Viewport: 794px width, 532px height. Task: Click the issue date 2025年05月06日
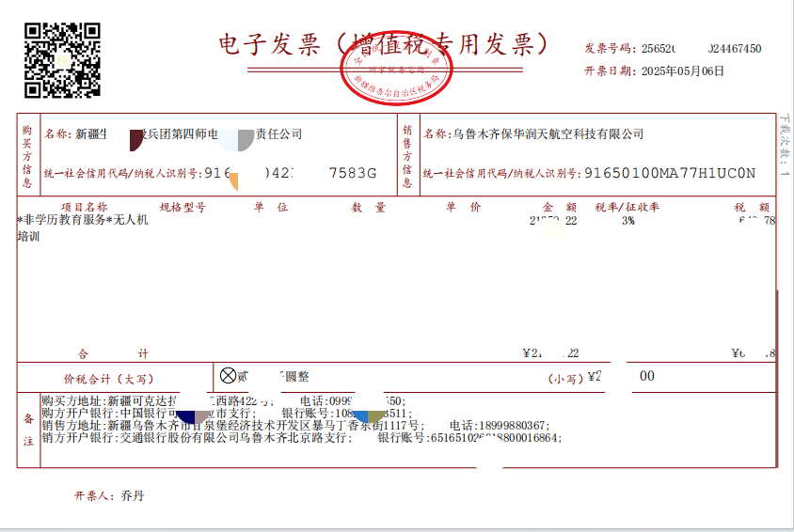click(683, 70)
